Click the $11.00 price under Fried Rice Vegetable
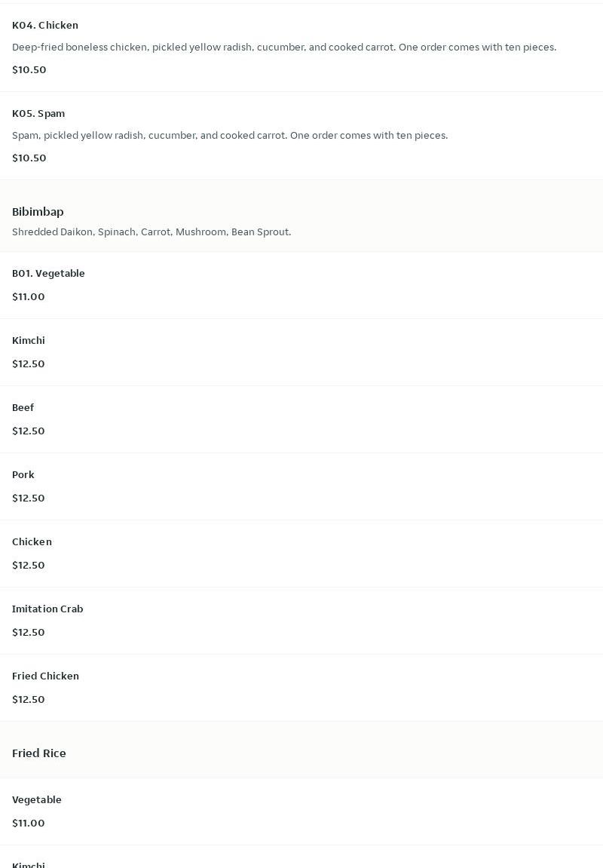Image resolution: width=603 pixels, height=868 pixels. pyautogui.click(x=29, y=823)
